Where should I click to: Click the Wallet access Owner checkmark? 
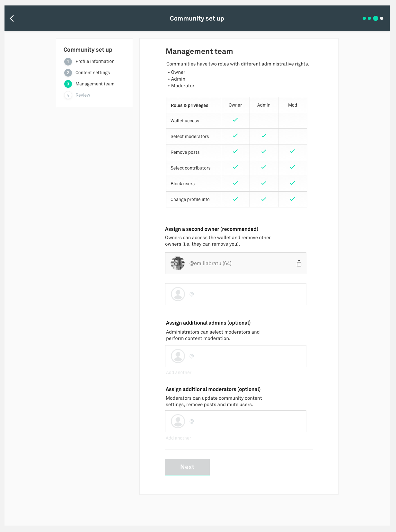point(235,120)
